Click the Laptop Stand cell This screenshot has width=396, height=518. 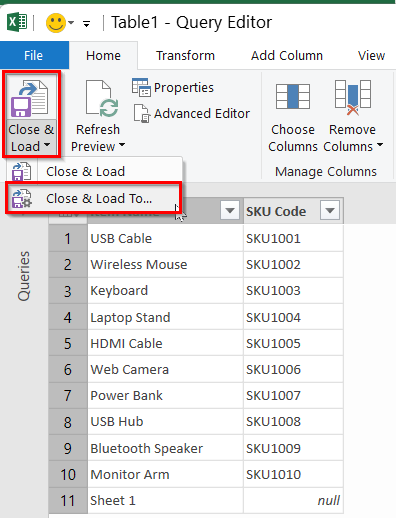click(165, 317)
